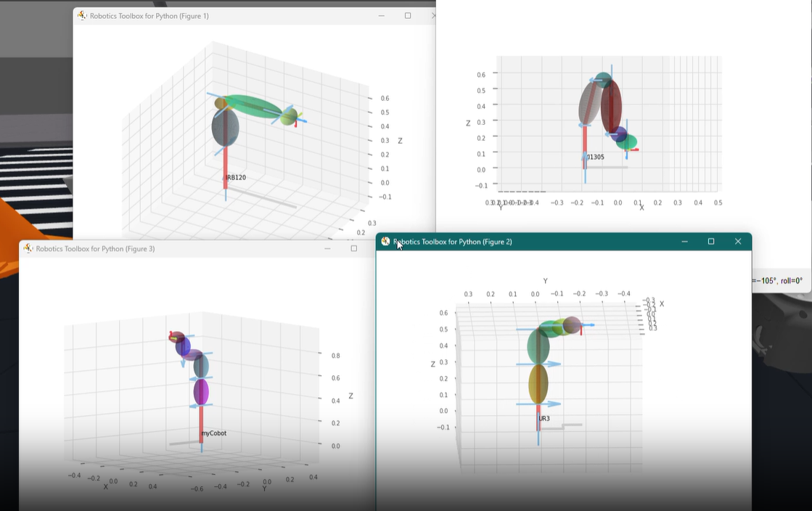Maximize the Figure 3 window
Viewport: 812px width, 511px height.
[x=353, y=248]
